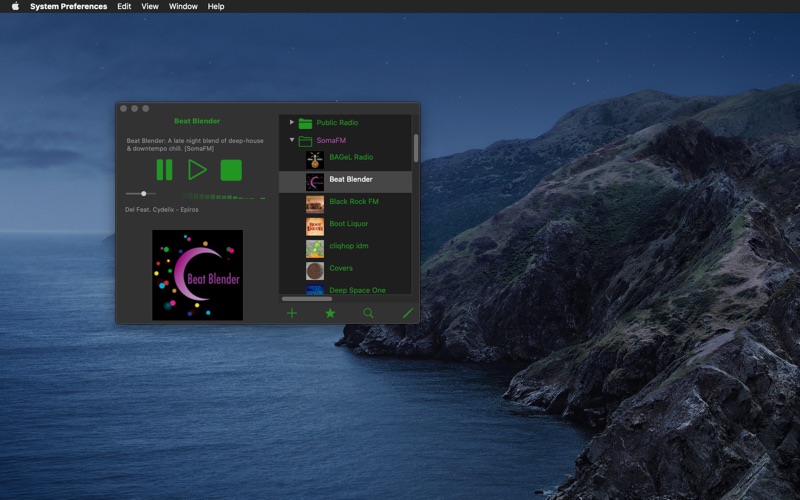The height and width of the screenshot is (500, 800).
Task: Click the Covers station thumbnail
Action: pos(315,271)
